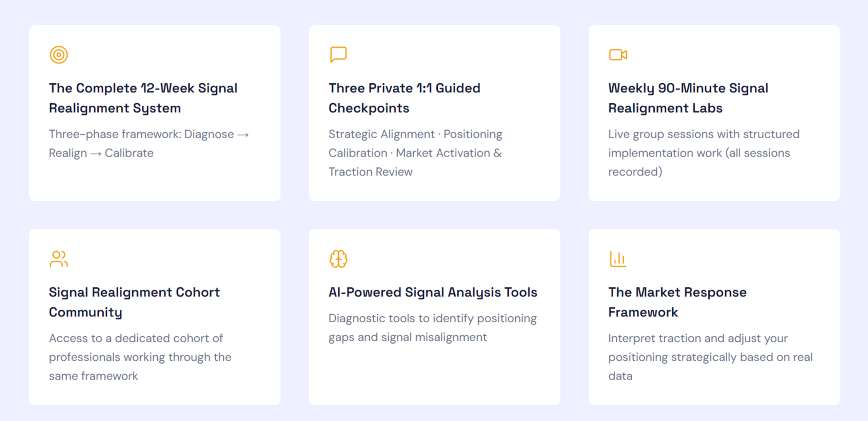
Task: Click the three-phase framework description text
Action: pyautogui.click(x=149, y=143)
